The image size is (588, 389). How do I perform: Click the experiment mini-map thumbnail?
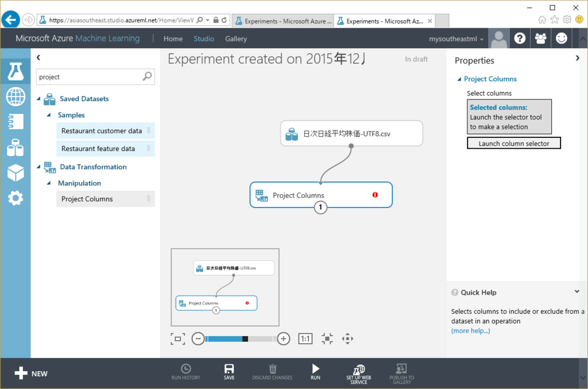tap(225, 287)
